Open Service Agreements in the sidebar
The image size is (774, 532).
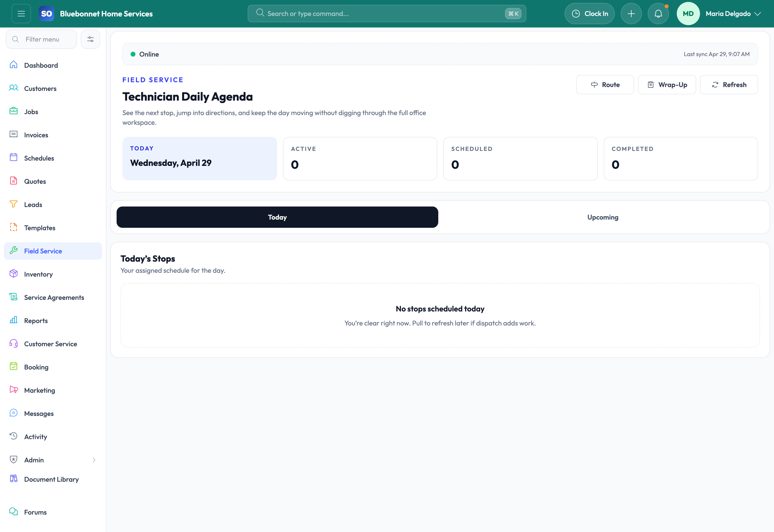pos(53,298)
